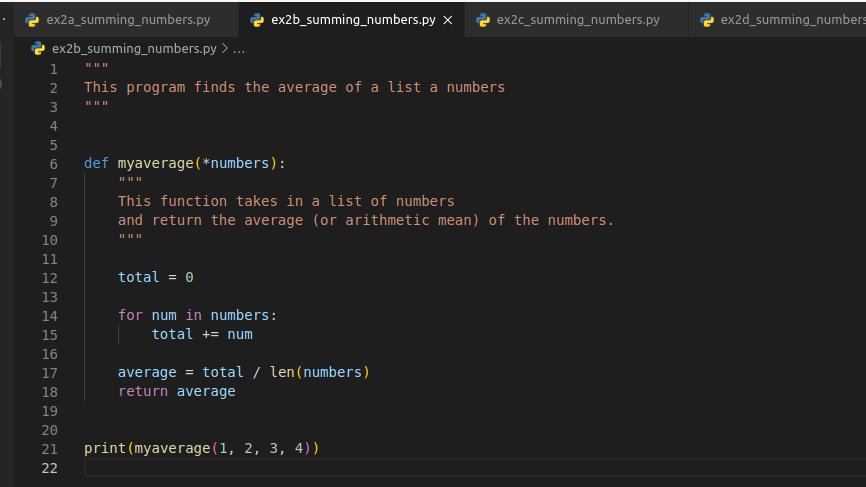Screen dimensions: 866x487
Task: Select the ex2b_summing_numbers.py tab
Action: pyautogui.click(x=353, y=20)
